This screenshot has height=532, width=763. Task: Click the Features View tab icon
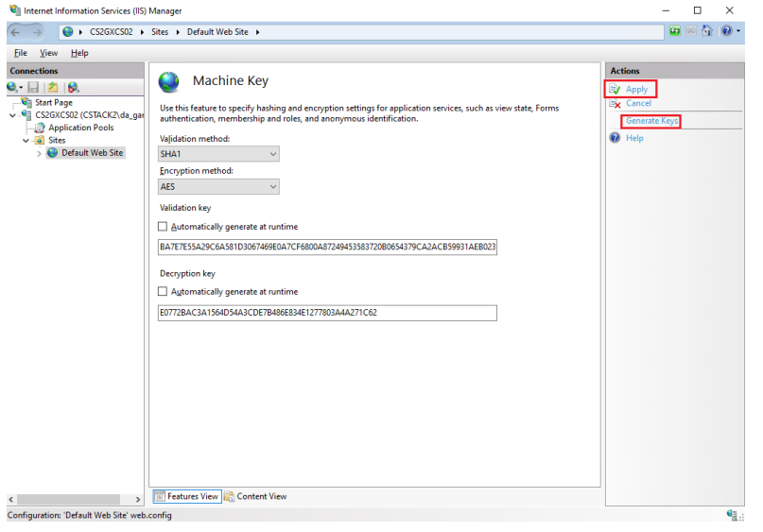(x=159, y=496)
